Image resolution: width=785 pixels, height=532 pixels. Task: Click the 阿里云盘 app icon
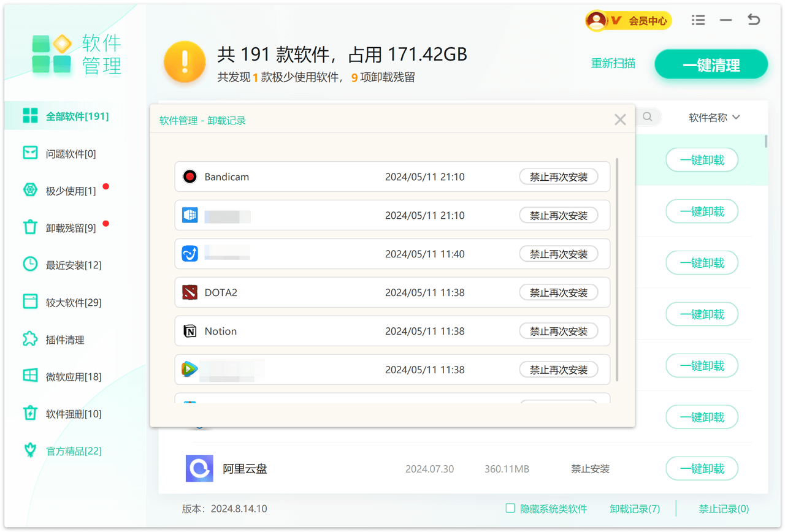pos(199,469)
